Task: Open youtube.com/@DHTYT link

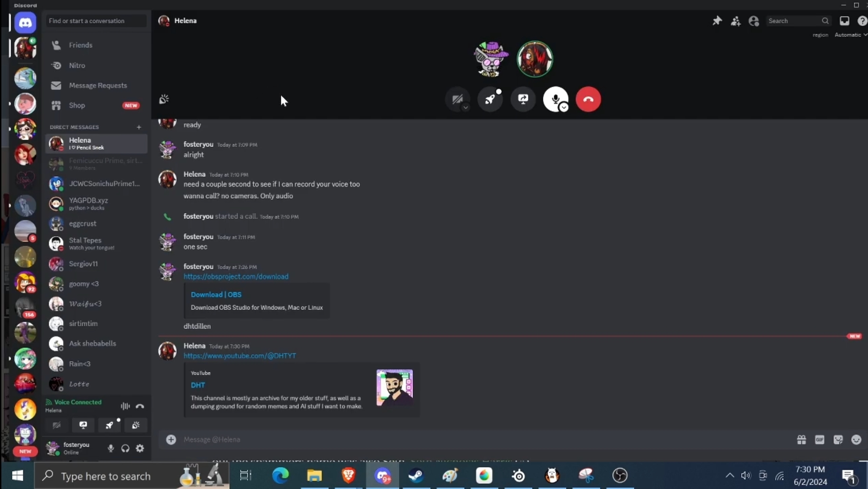Action: point(240,356)
